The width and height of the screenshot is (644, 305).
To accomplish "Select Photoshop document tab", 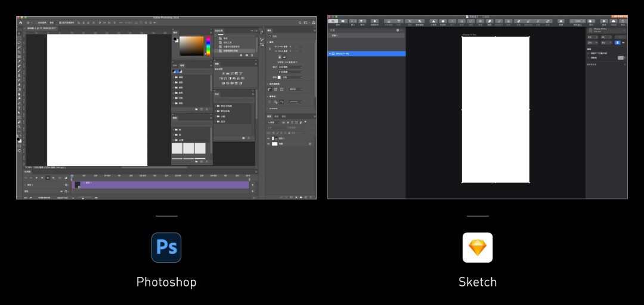I will [x=41, y=28].
